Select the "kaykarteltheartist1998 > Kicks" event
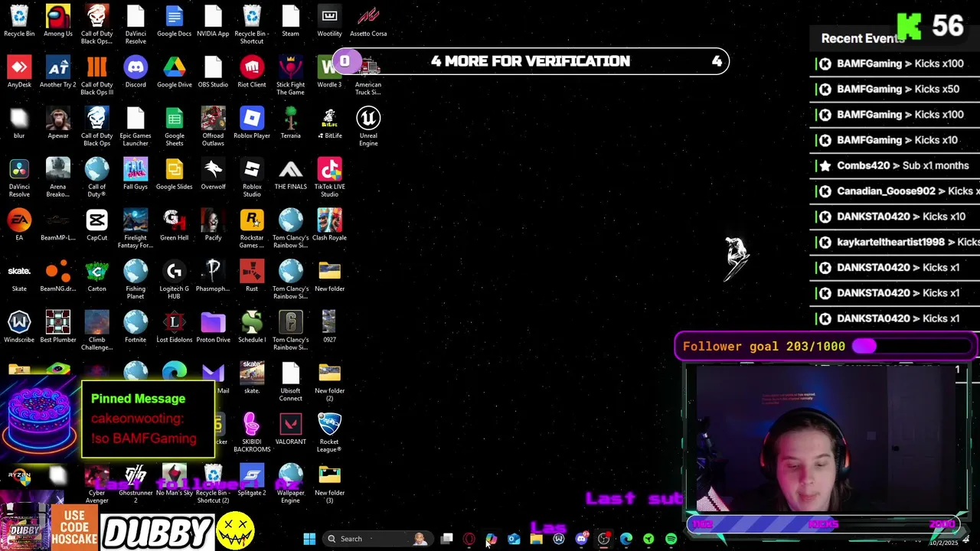980x551 pixels. pos(894,242)
